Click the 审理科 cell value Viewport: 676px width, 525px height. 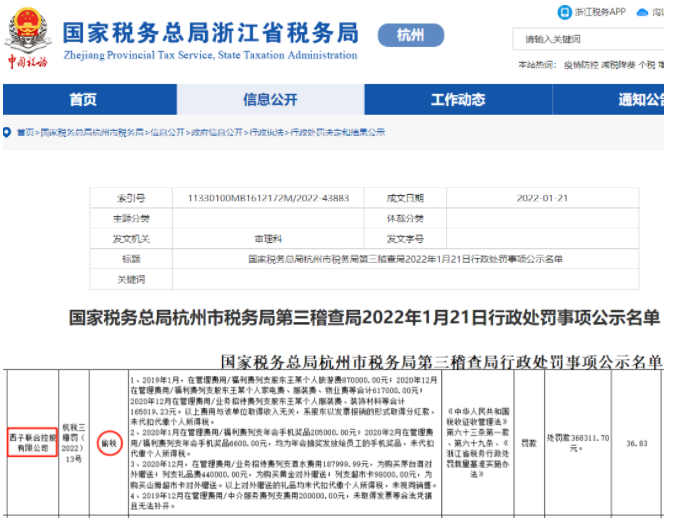point(268,239)
